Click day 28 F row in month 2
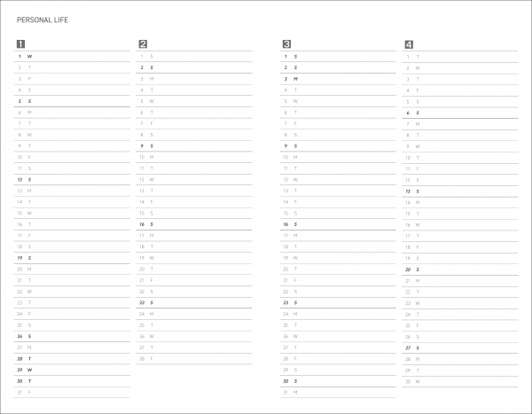Screen dimensions: 532x414 pos(194,359)
